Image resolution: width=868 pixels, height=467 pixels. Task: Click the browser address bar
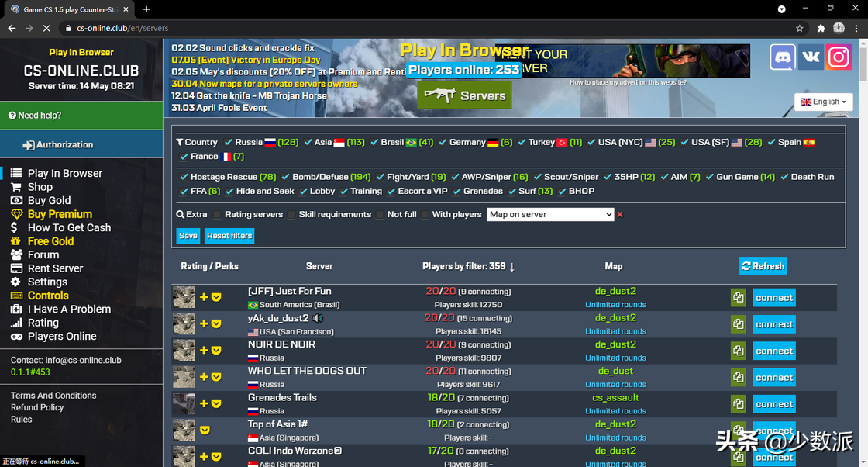tap(387, 28)
